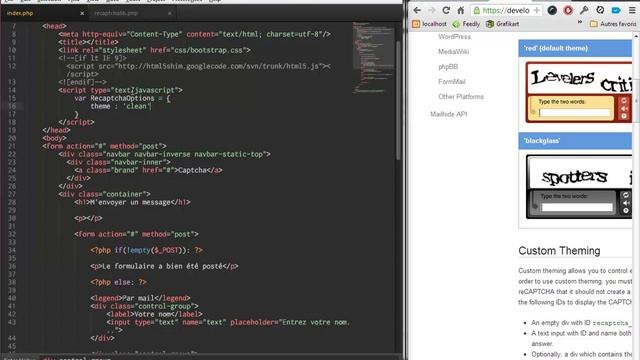Add bookmark with plus icon in address bar
This screenshot has height=360, width=640.
536,11
